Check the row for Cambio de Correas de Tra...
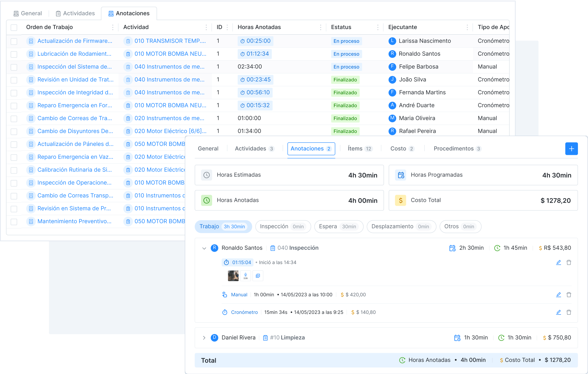588x374 pixels. point(14,118)
